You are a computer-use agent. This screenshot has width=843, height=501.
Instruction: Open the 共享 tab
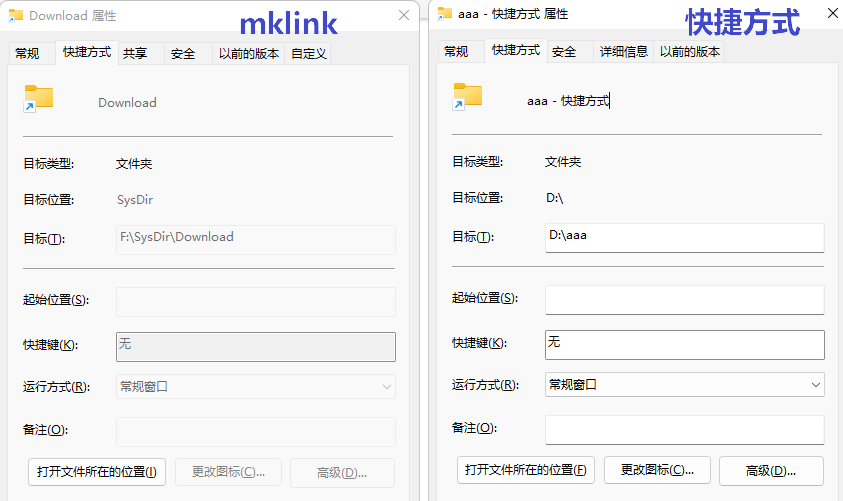pyautogui.click(x=135, y=54)
